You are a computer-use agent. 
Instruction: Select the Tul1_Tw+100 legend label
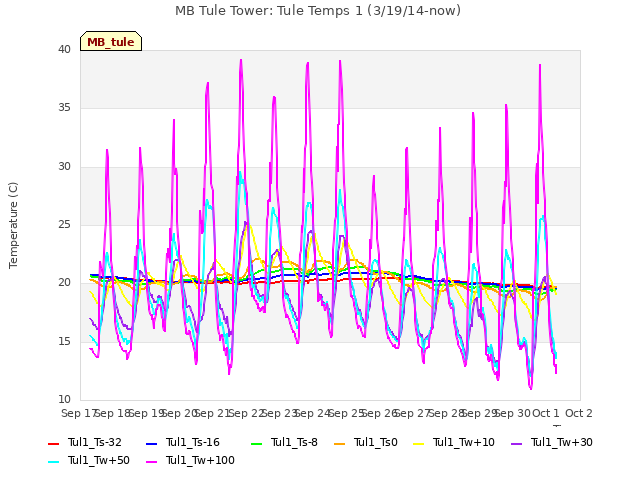tap(200, 460)
